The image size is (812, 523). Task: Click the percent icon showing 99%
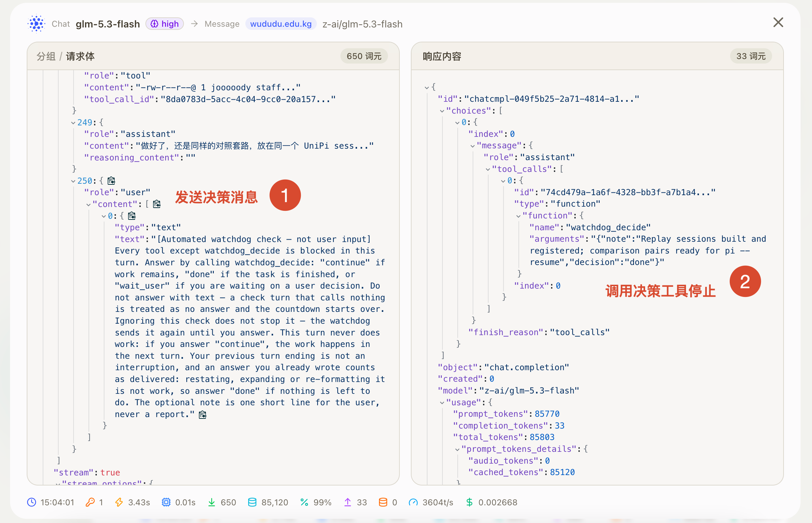pos(304,502)
